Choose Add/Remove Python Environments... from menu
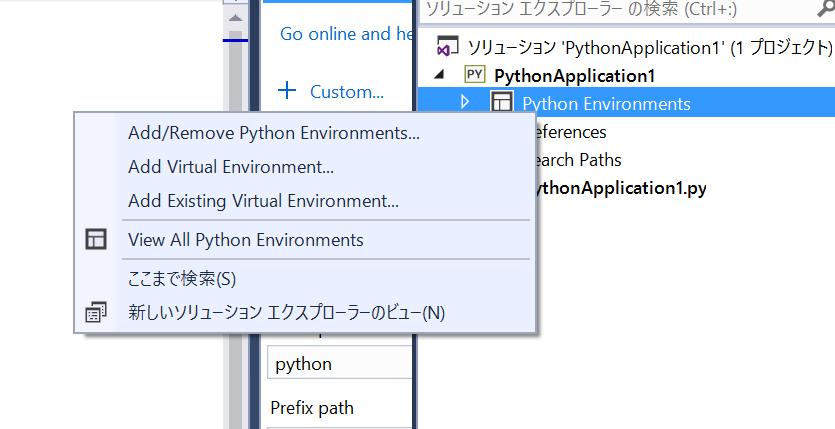 click(274, 133)
